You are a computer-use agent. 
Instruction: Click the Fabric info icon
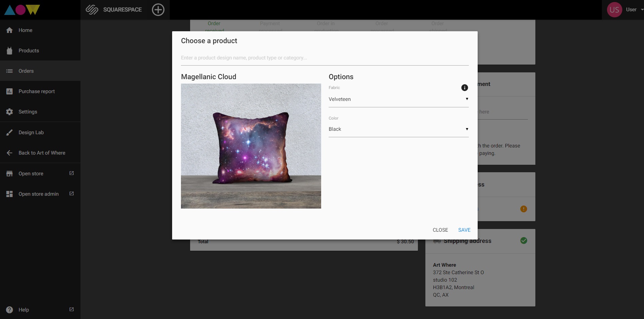(465, 88)
